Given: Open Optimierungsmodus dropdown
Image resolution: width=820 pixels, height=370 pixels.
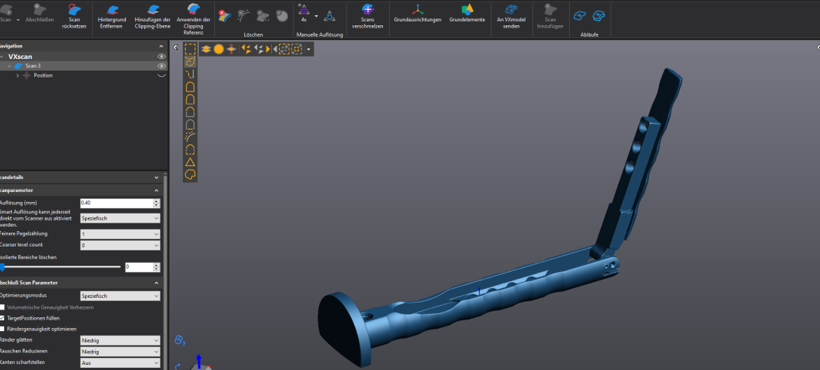Looking at the screenshot, I should [x=120, y=296].
